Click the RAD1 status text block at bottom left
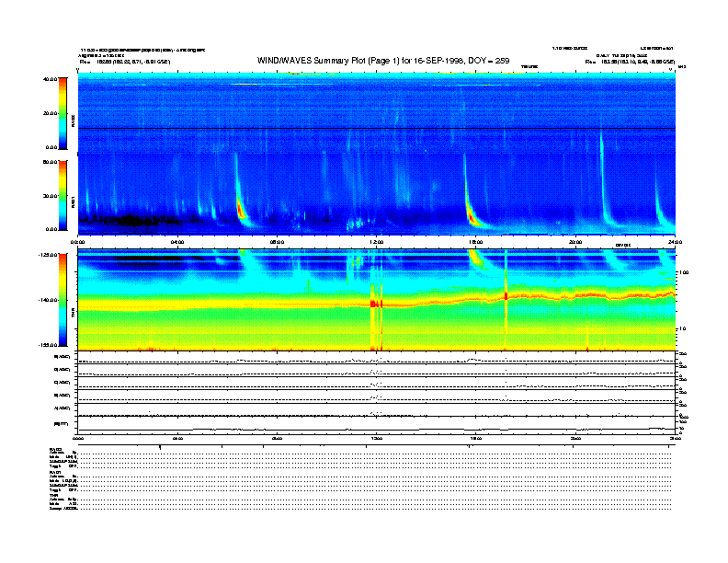This screenshot has width=728, height=563. coord(64,482)
